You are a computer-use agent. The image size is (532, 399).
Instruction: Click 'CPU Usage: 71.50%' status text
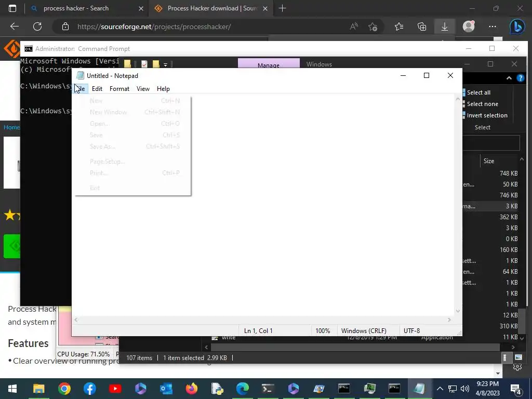pyautogui.click(x=84, y=354)
